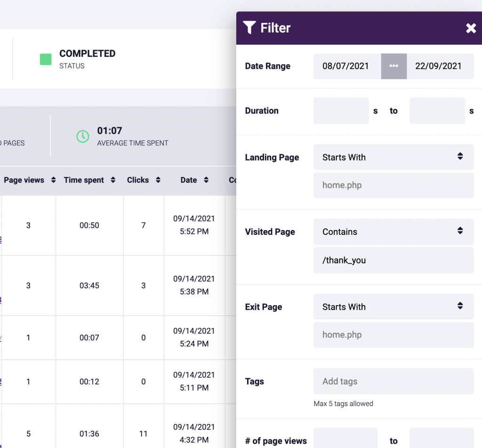The image size is (482, 448).
Task: Select the start date 08/07/2021 field
Action: pos(347,66)
